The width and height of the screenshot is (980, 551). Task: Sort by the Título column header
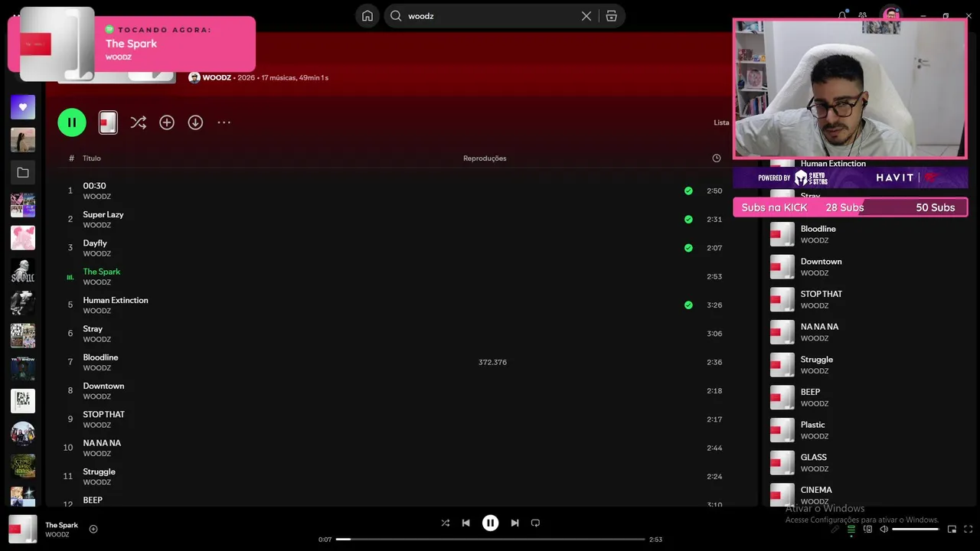pyautogui.click(x=92, y=158)
